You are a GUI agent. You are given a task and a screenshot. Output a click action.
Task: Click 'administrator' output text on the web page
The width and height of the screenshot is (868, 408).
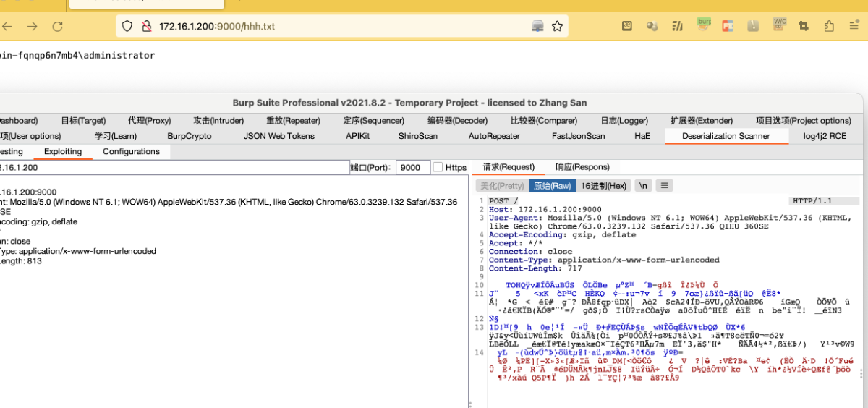click(x=119, y=56)
